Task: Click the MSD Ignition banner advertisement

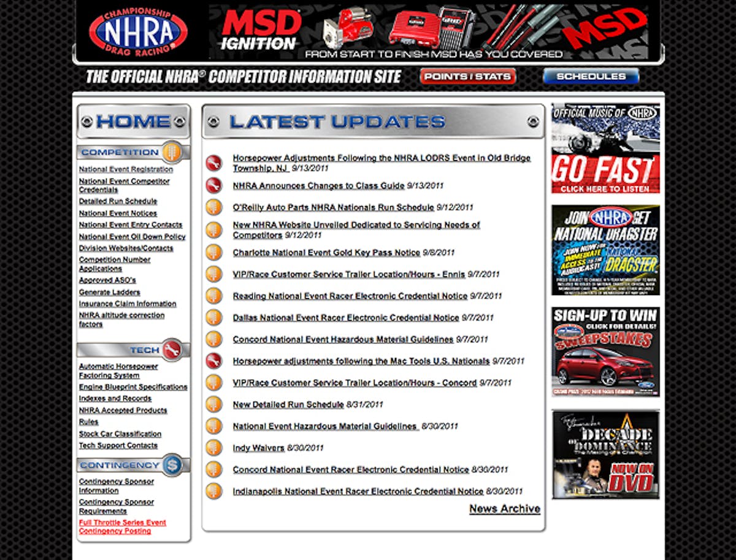Action: (x=429, y=31)
